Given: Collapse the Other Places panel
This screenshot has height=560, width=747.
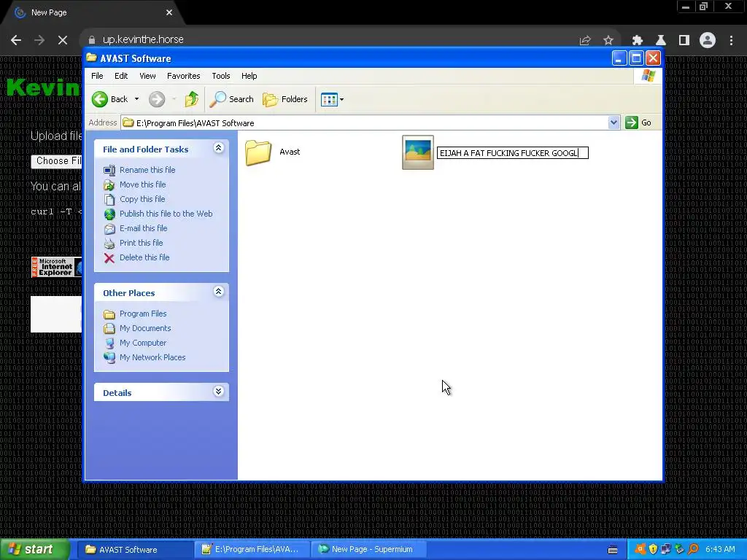Looking at the screenshot, I should 219,292.
